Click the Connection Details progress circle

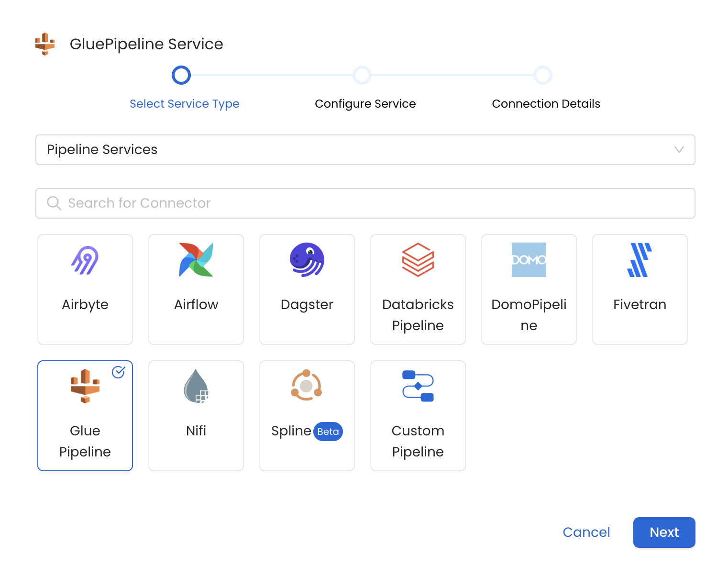[x=543, y=75]
